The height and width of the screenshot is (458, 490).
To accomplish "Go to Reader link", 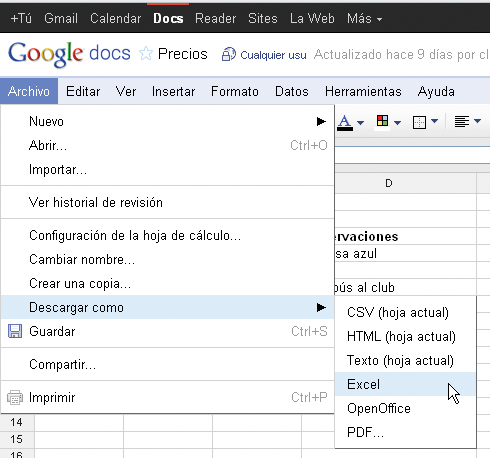I will pyautogui.click(x=216, y=18).
